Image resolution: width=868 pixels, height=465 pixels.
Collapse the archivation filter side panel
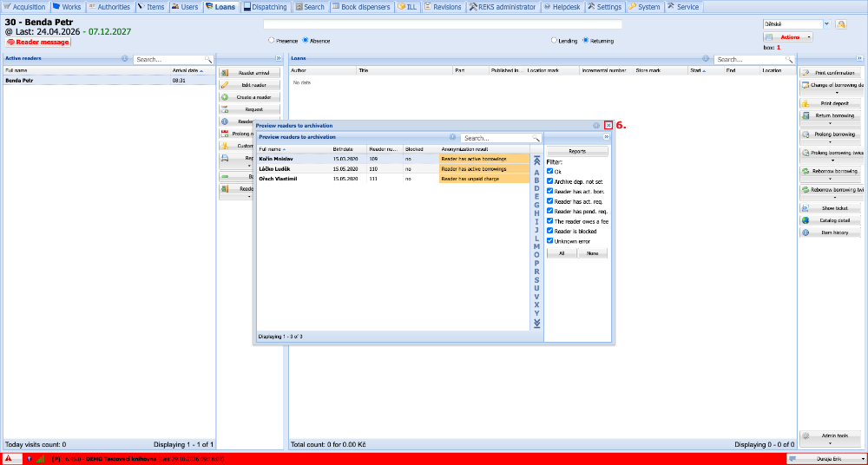pyautogui.click(x=606, y=137)
